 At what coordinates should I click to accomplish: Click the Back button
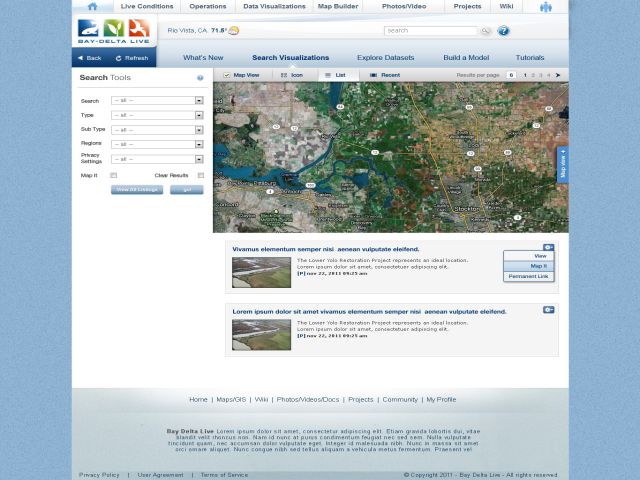90,58
